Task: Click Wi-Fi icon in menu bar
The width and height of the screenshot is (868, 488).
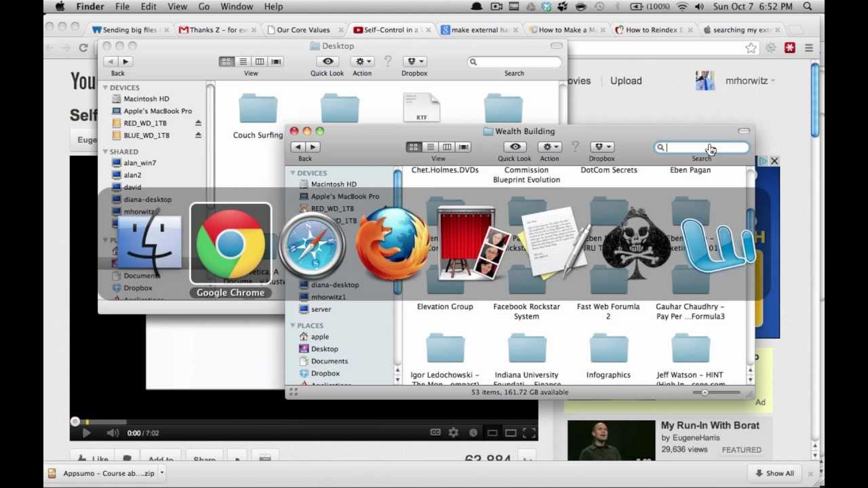Action: [682, 7]
